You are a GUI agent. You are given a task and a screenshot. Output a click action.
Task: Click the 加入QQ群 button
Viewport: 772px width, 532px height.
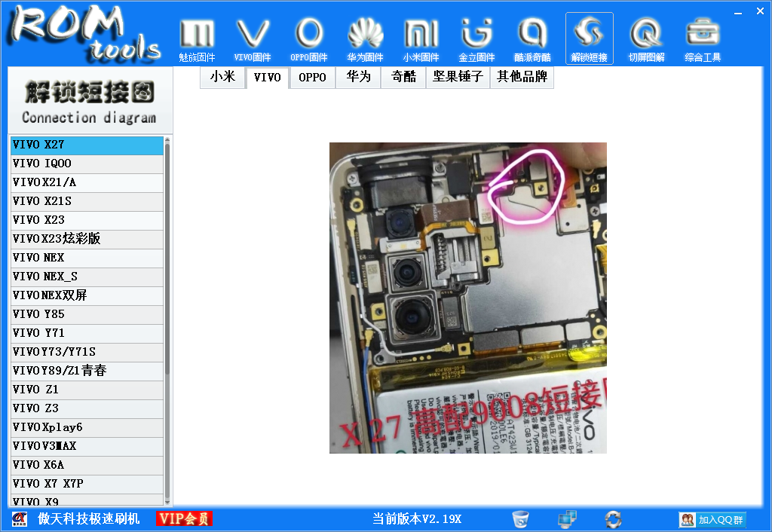point(712,520)
